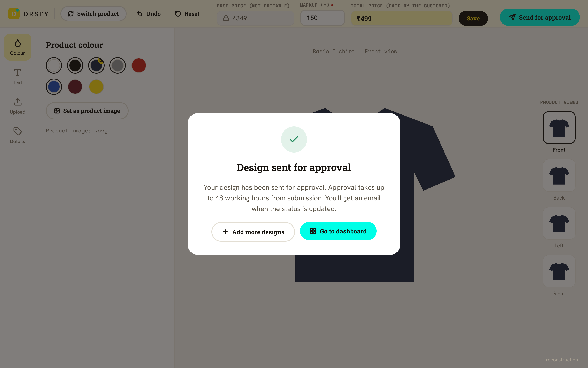This screenshot has height=368, width=588.
Task: Click the lock icon in base price
Action: 226,18
